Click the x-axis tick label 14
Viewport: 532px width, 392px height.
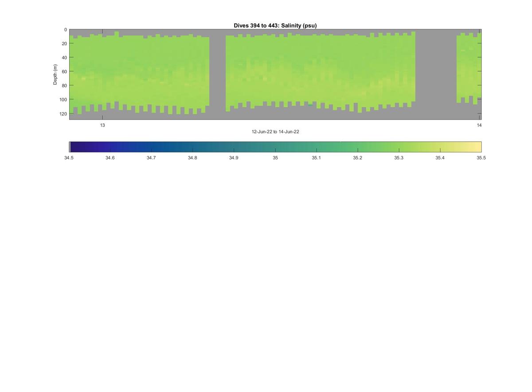479,125
